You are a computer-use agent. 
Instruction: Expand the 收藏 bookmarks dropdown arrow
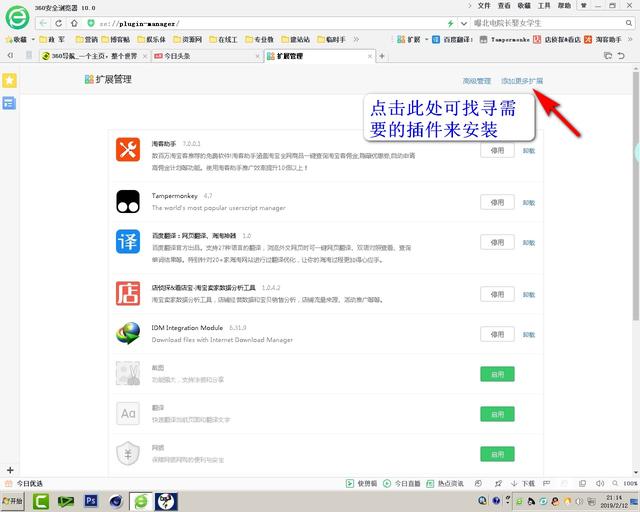(x=33, y=40)
